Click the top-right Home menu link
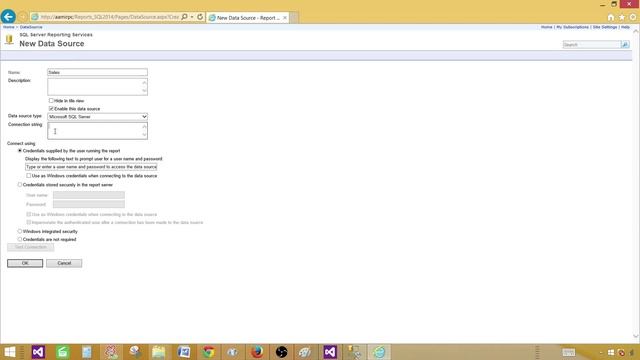The image size is (640, 360). coord(547,27)
